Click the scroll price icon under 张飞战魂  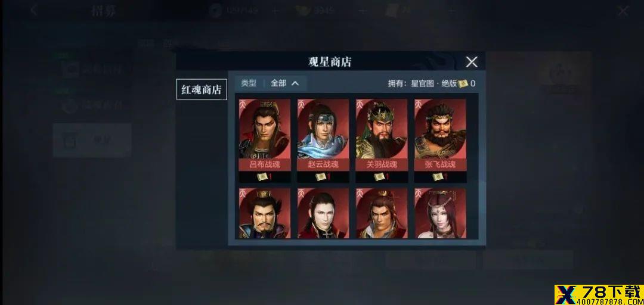437,177
